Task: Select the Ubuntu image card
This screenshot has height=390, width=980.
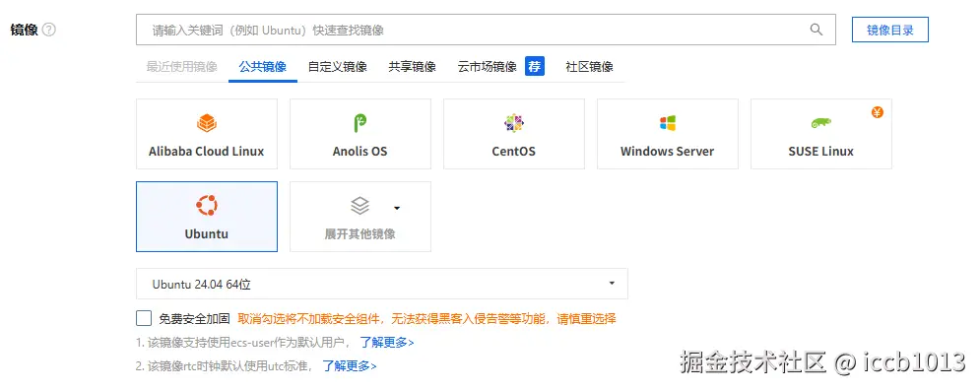Action: tap(206, 217)
